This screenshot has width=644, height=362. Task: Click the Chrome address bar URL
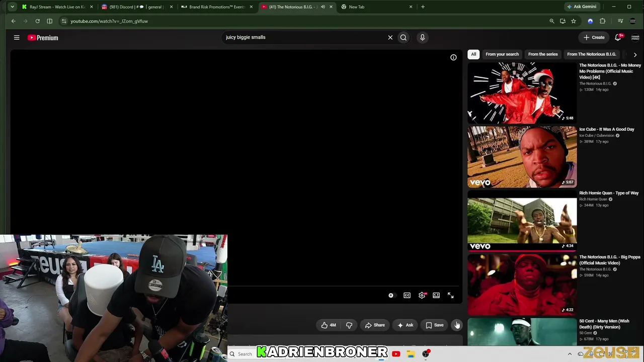pyautogui.click(x=109, y=21)
